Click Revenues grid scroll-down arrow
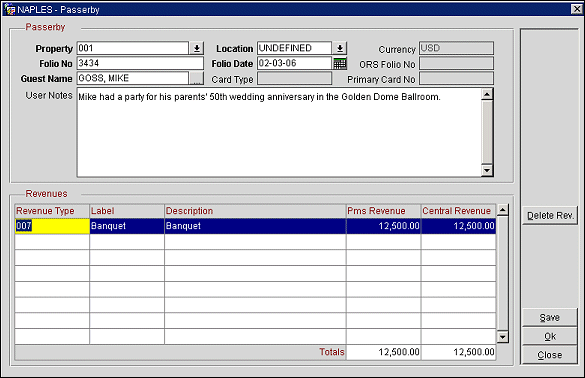The height and width of the screenshot is (378, 585). 503,337
